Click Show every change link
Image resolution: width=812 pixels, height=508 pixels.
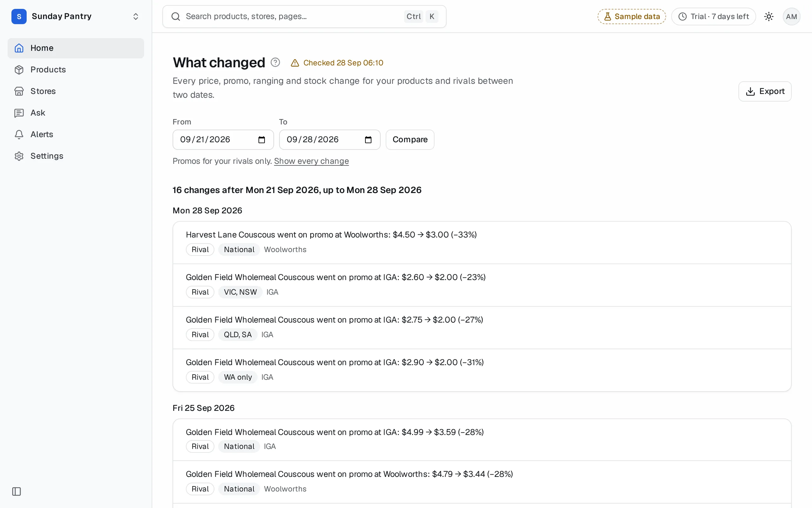(311, 161)
